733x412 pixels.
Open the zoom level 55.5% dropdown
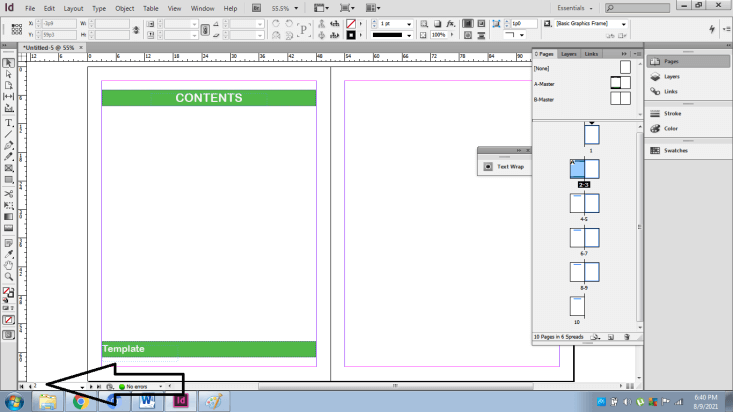pyautogui.click(x=296, y=8)
